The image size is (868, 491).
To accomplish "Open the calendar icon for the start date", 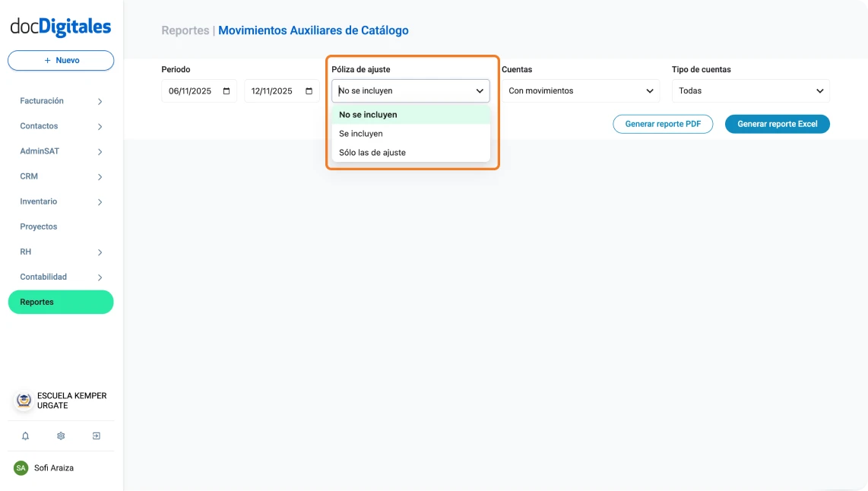I will click(226, 90).
